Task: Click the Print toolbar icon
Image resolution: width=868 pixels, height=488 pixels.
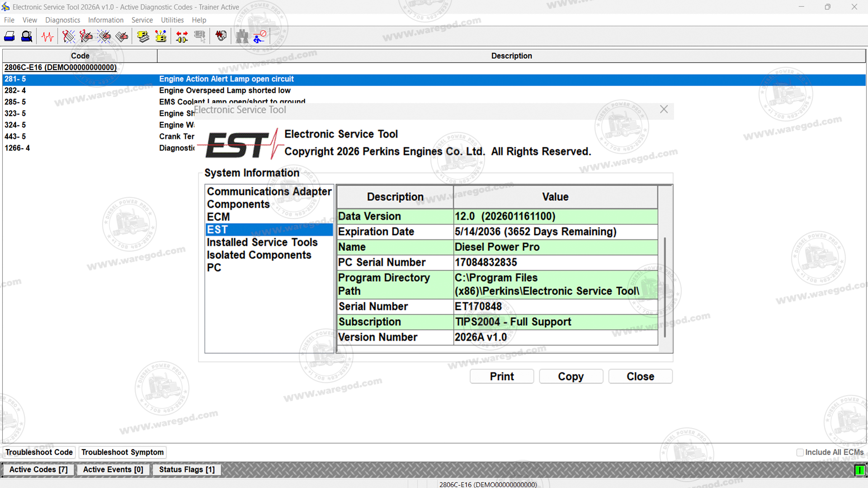Action: coord(9,36)
